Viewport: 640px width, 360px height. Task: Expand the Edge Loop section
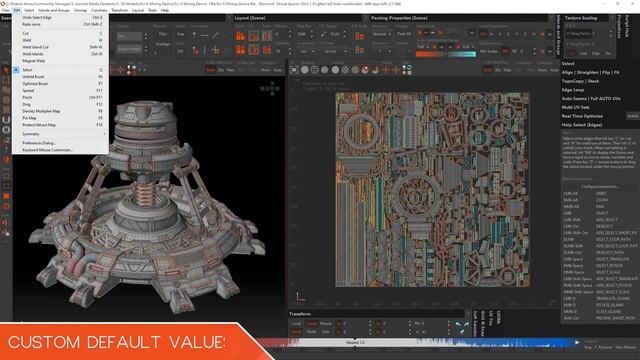pyautogui.click(x=573, y=90)
